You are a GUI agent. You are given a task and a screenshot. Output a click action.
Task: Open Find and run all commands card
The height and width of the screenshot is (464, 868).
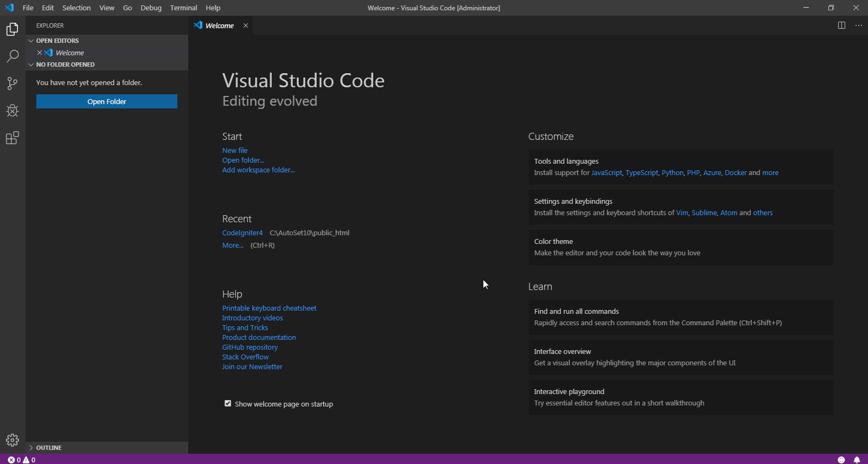coord(681,317)
